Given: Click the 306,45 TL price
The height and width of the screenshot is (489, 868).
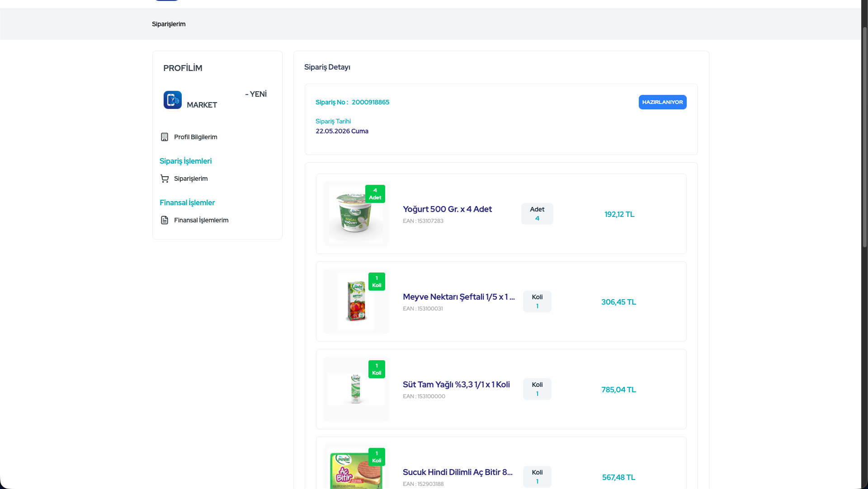Looking at the screenshot, I should [618, 302].
